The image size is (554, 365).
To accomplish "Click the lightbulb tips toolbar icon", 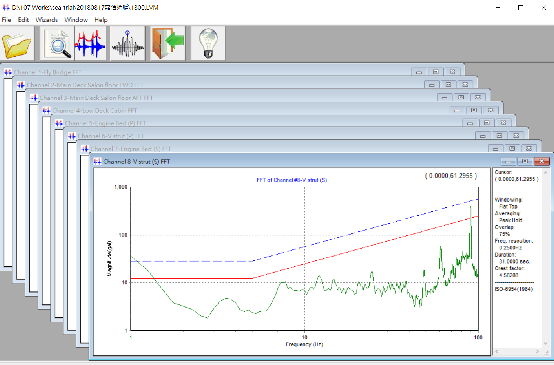I will click(x=208, y=43).
